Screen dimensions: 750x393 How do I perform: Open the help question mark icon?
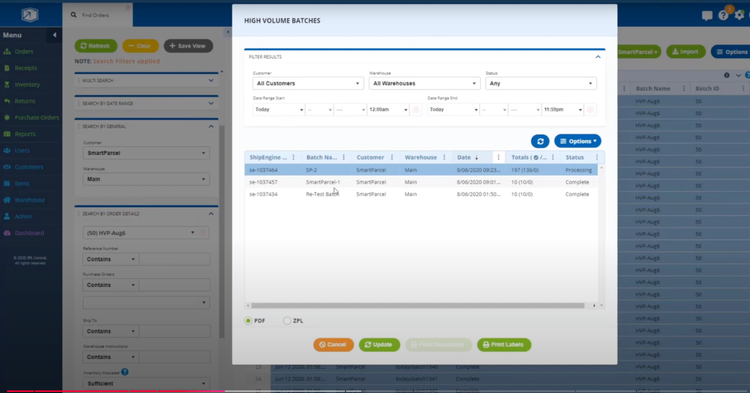723,15
